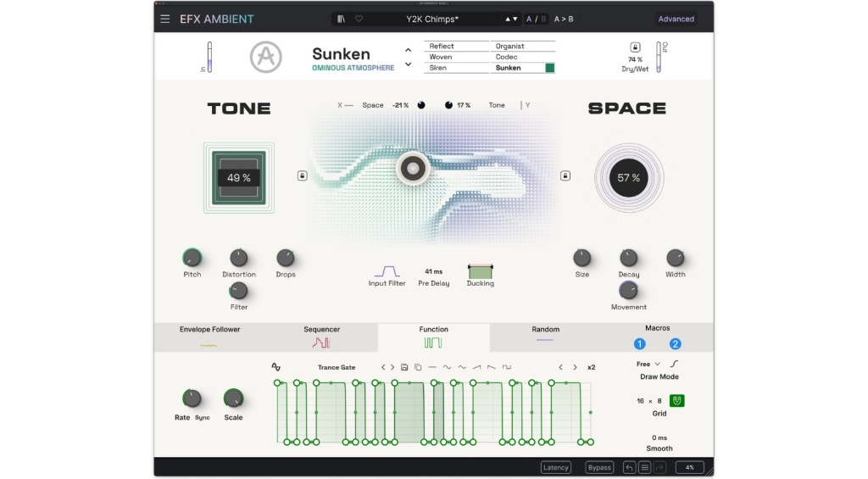This screenshot has width=868, height=479.
Task: Click the Distortion knob
Action: [x=238, y=258]
